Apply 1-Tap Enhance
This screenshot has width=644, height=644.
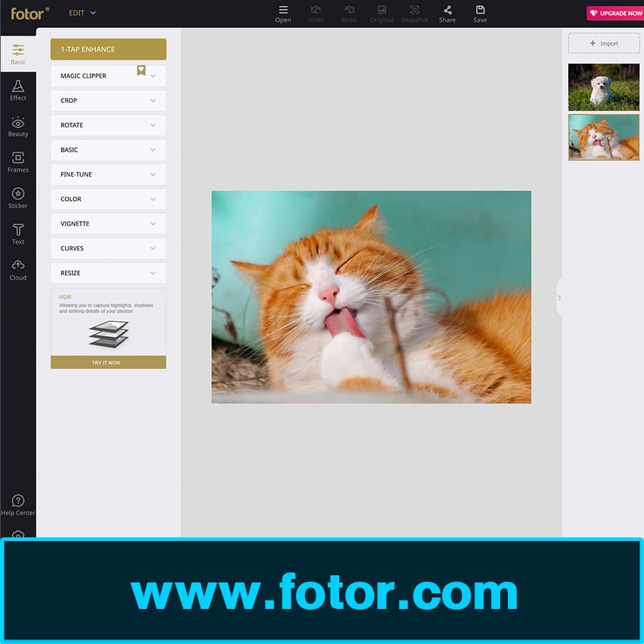click(x=109, y=49)
